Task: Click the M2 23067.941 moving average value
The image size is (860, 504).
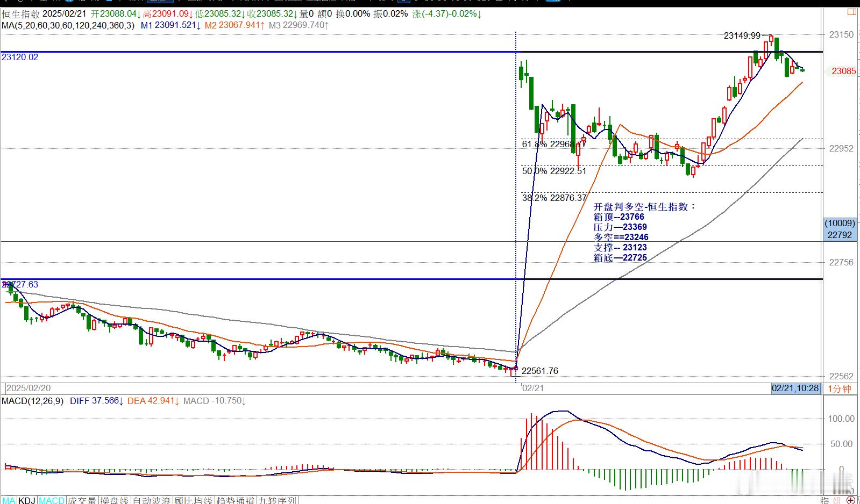Action: pos(235,25)
